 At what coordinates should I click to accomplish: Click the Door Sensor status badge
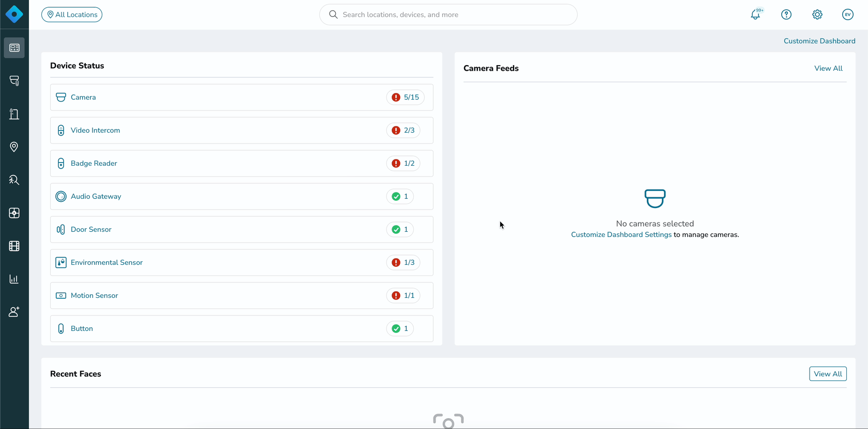[400, 229]
